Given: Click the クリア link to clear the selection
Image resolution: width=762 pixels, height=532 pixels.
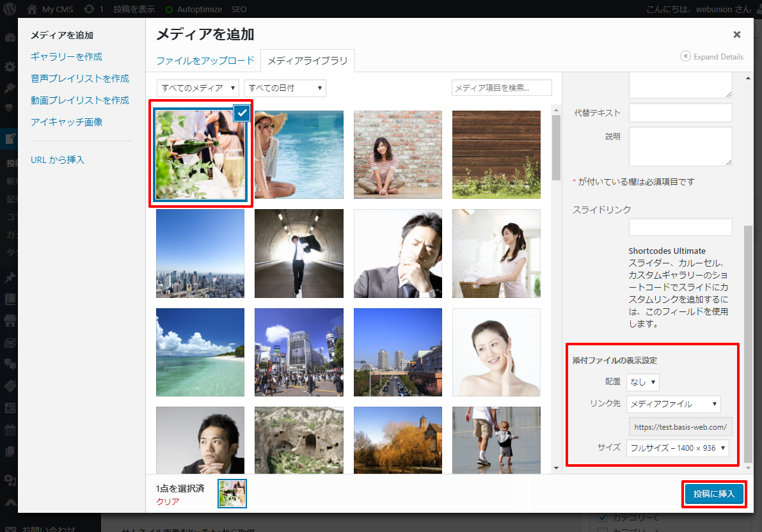Looking at the screenshot, I should (168, 501).
